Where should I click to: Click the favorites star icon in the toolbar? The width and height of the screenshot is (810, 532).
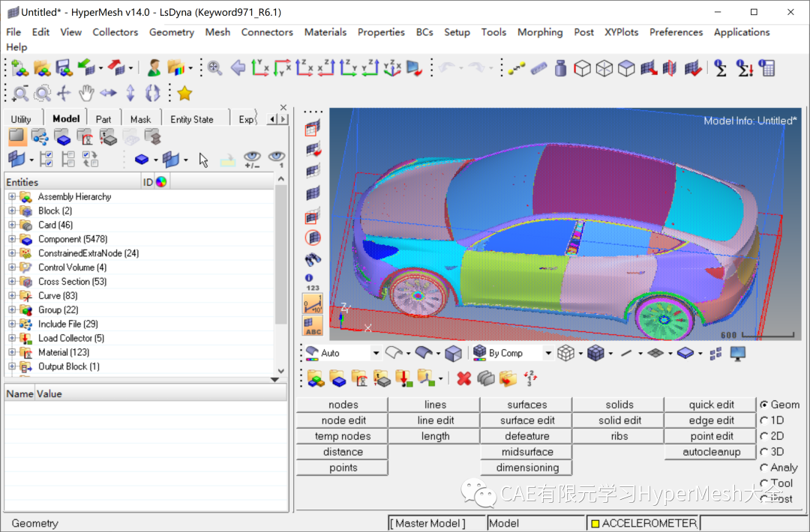point(183,93)
